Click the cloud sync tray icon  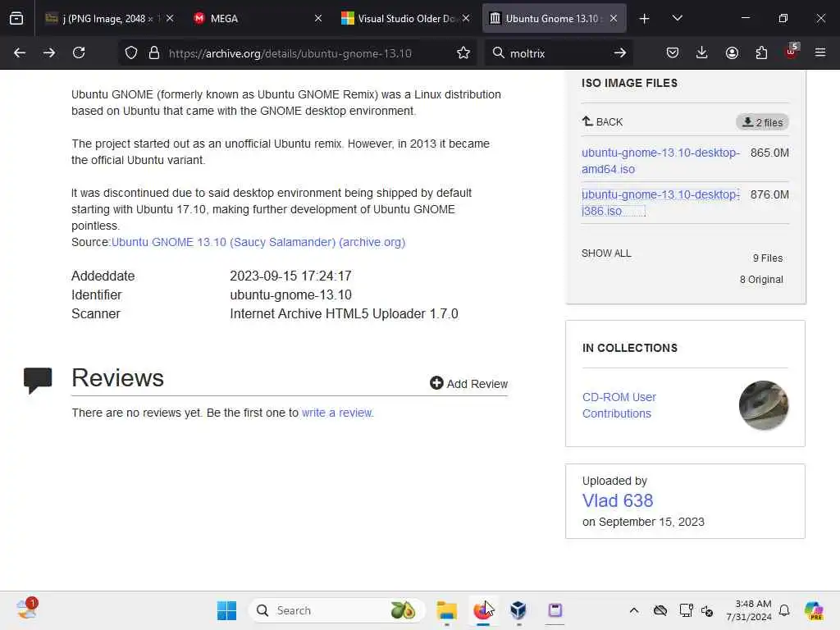(660, 610)
